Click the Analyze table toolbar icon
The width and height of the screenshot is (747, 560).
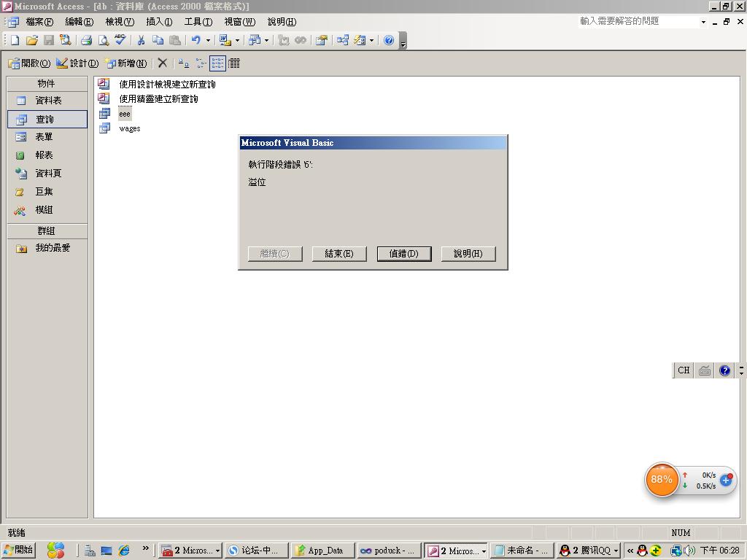[255, 41]
